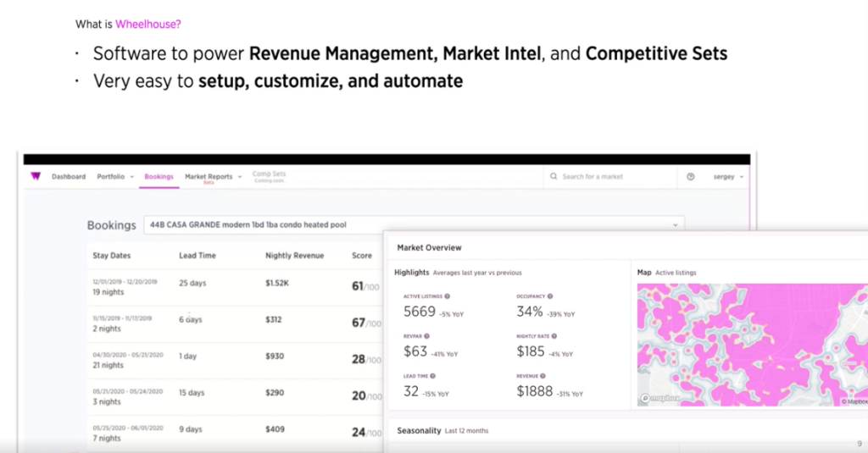Click the $290 nightly revenue value
This screenshot has width=868, height=453.
pyautogui.click(x=275, y=393)
